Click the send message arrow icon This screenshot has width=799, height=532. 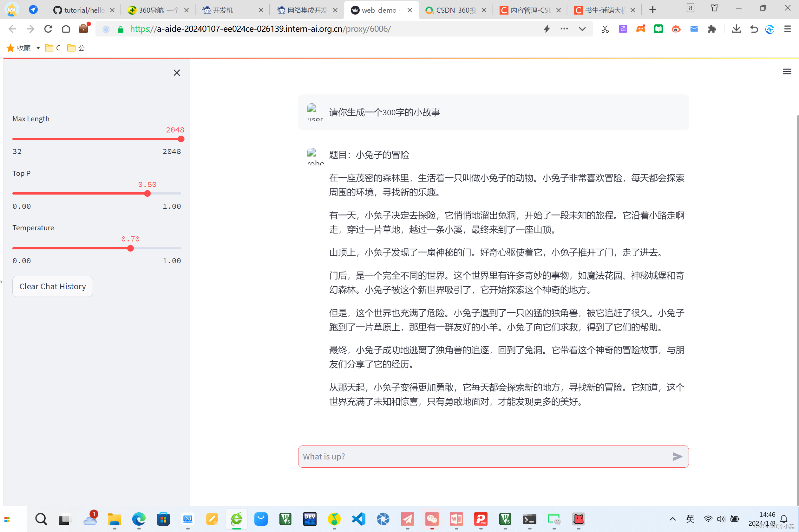[x=677, y=456]
